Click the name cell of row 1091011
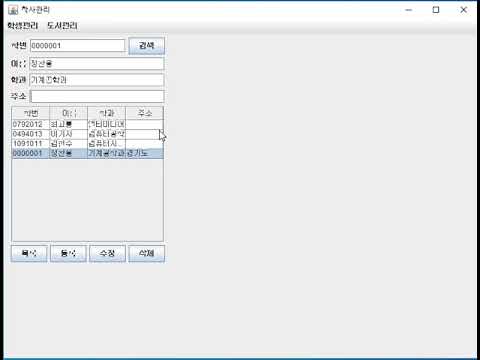Image resolution: width=480 pixels, height=360 pixels. (x=69, y=144)
